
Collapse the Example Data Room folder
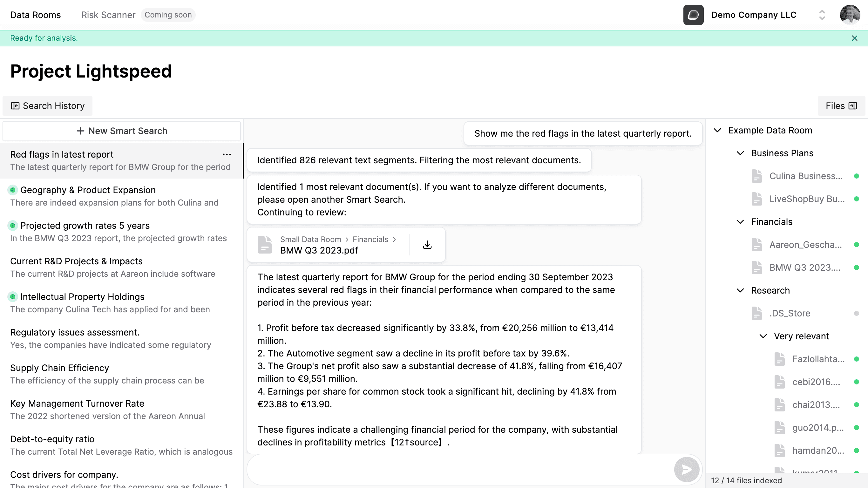pos(717,131)
